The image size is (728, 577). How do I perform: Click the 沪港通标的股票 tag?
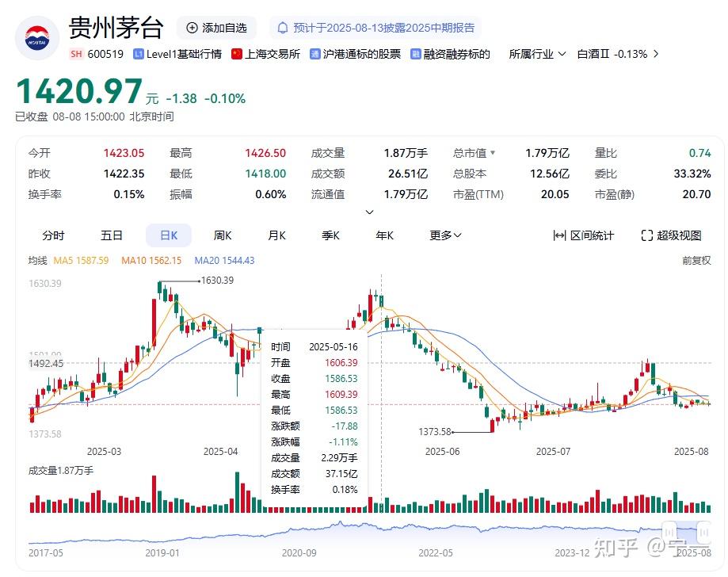[x=362, y=54]
